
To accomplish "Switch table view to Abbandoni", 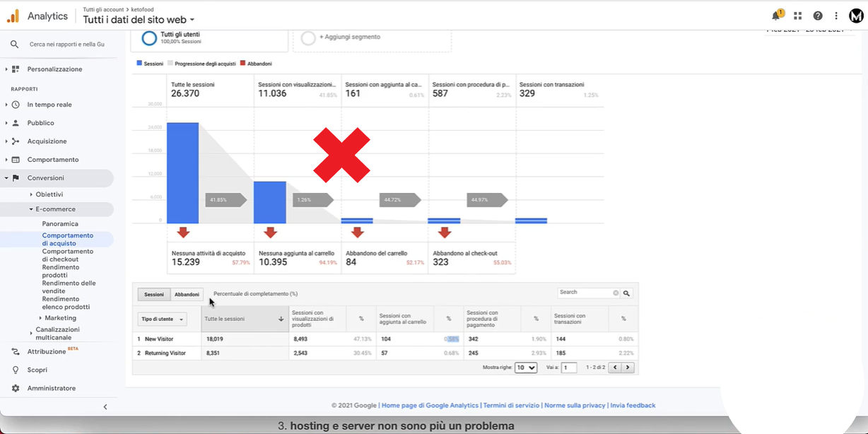I will click(x=187, y=294).
